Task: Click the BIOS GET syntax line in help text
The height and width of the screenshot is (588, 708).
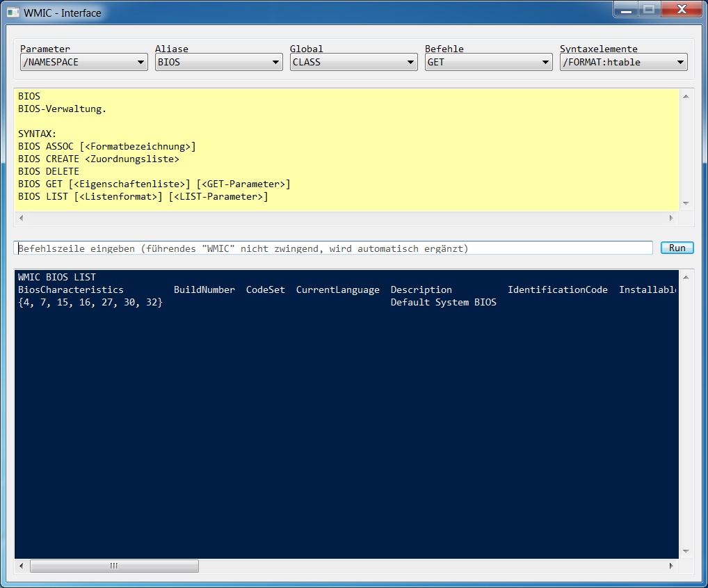Action: coord(154,184)
